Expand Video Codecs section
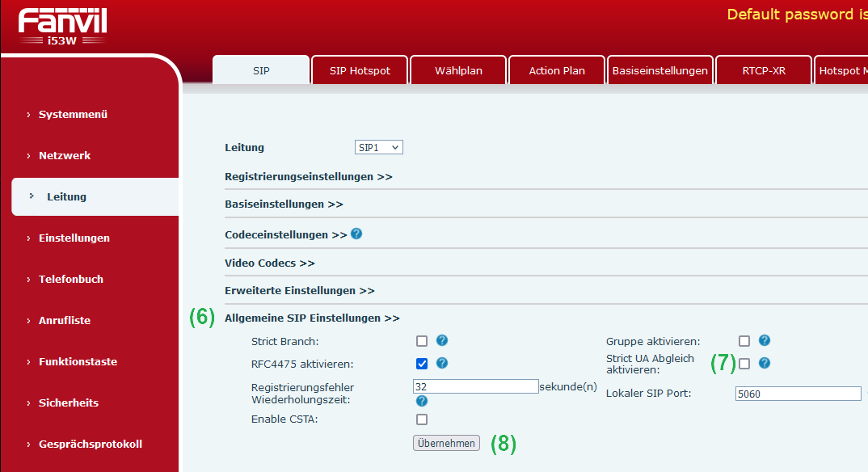Screen dimensions: 868x472 270,263
